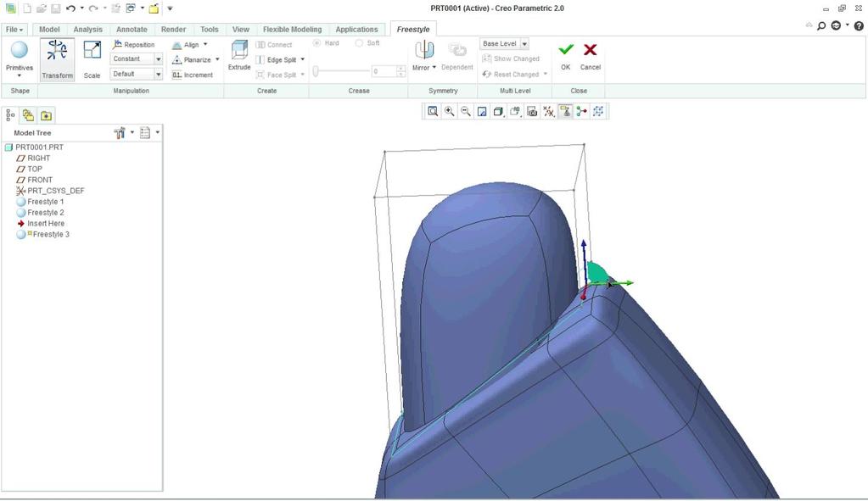868x501 pixels.
Task: Expand the Align dropdown arrow
Action: tap(205, 44)
